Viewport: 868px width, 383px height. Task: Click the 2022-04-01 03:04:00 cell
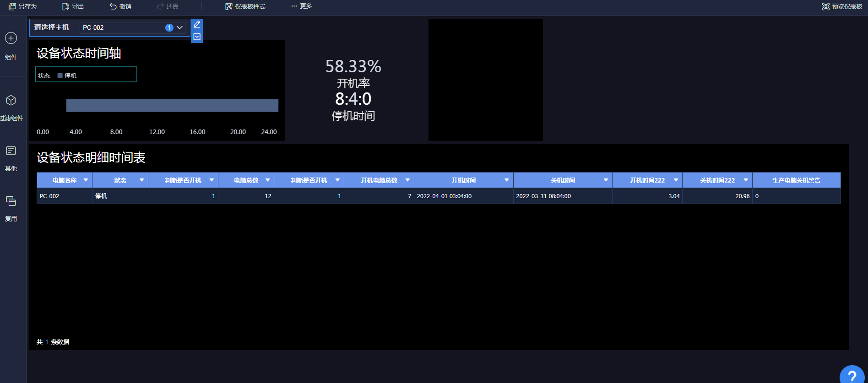(464, 196)
